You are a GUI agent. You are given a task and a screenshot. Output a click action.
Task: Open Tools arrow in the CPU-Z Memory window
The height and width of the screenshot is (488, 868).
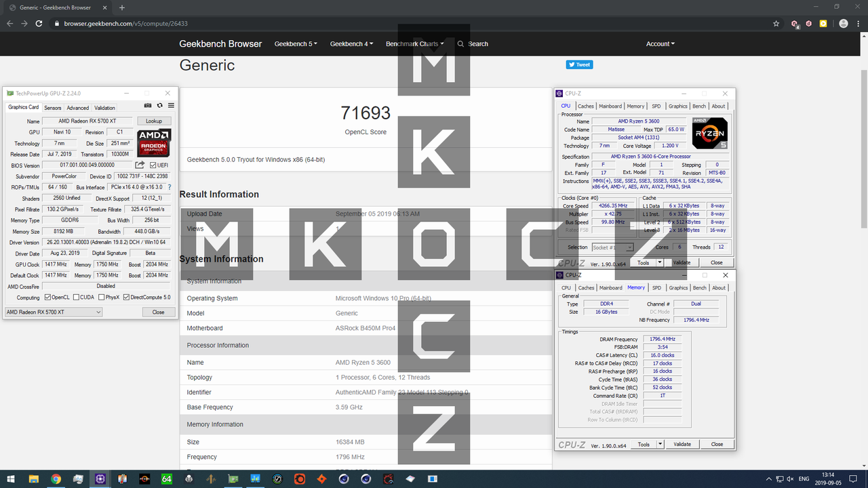click(x=660, y=445)
